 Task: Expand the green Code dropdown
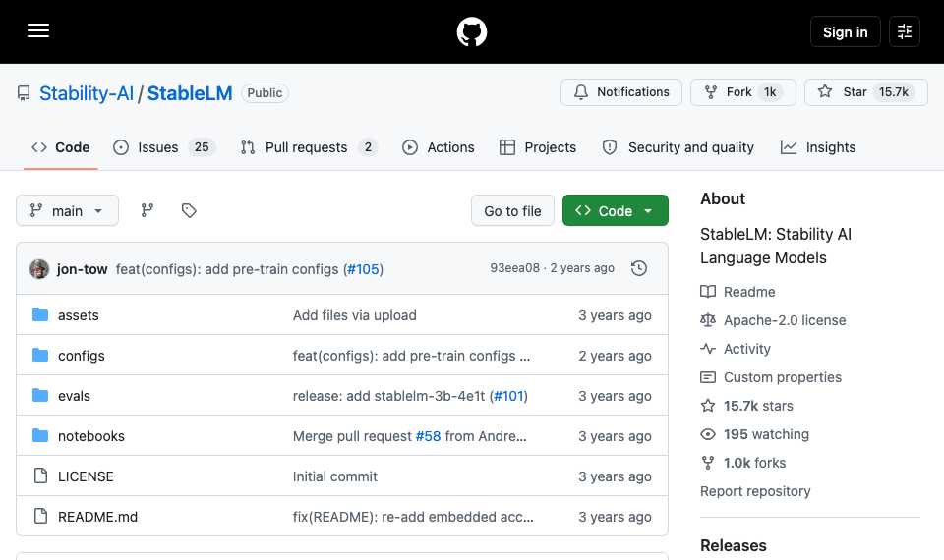coord(616,210)
